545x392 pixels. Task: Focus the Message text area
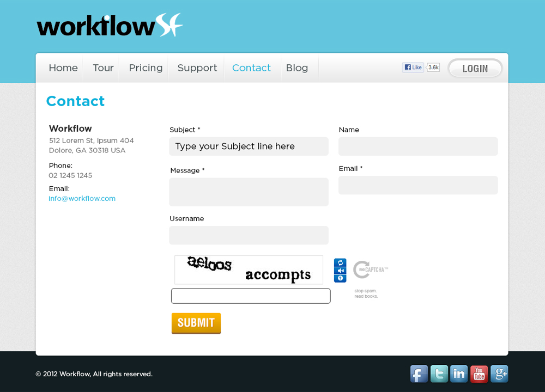pos(249,192)
